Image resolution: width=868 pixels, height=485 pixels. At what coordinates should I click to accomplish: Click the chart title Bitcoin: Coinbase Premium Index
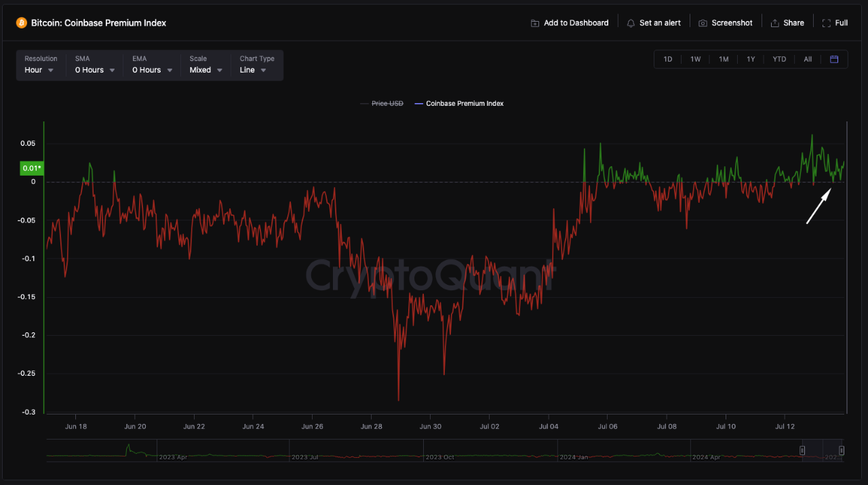[99, 22]
